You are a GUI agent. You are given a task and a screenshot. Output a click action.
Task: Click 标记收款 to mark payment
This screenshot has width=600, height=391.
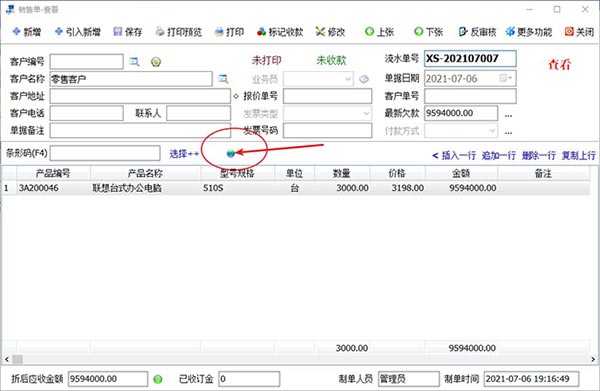280,32
